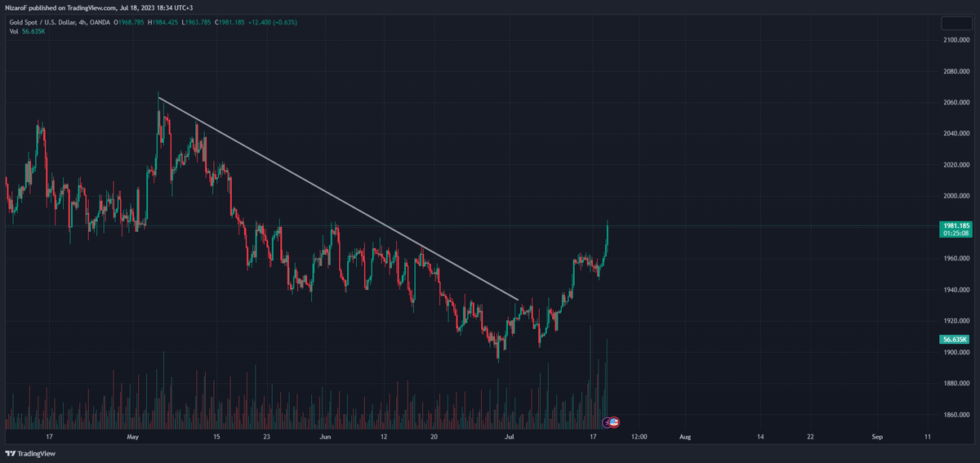Click the 1920.000 price axis label
The height and width of the screenshot is (463, 980).
click(955, 321)
